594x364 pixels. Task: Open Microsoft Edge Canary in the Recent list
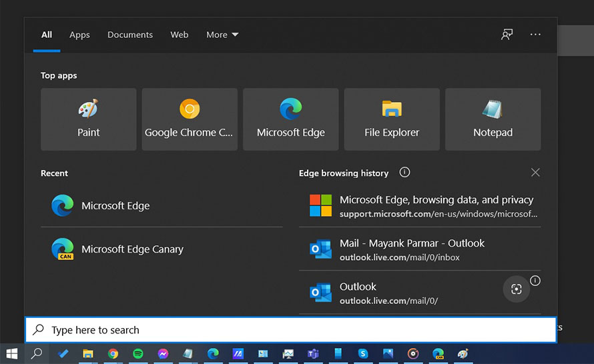[162, 249]
